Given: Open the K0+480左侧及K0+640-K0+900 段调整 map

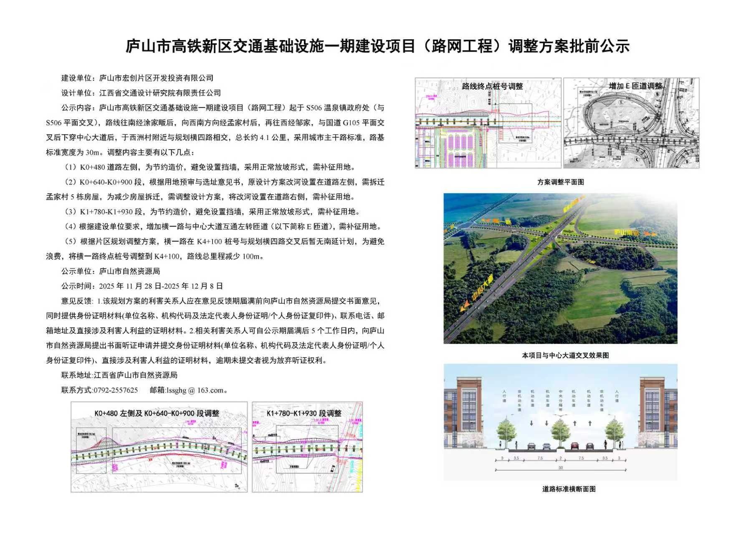Looking at the screenshot, I should [159, 447].
